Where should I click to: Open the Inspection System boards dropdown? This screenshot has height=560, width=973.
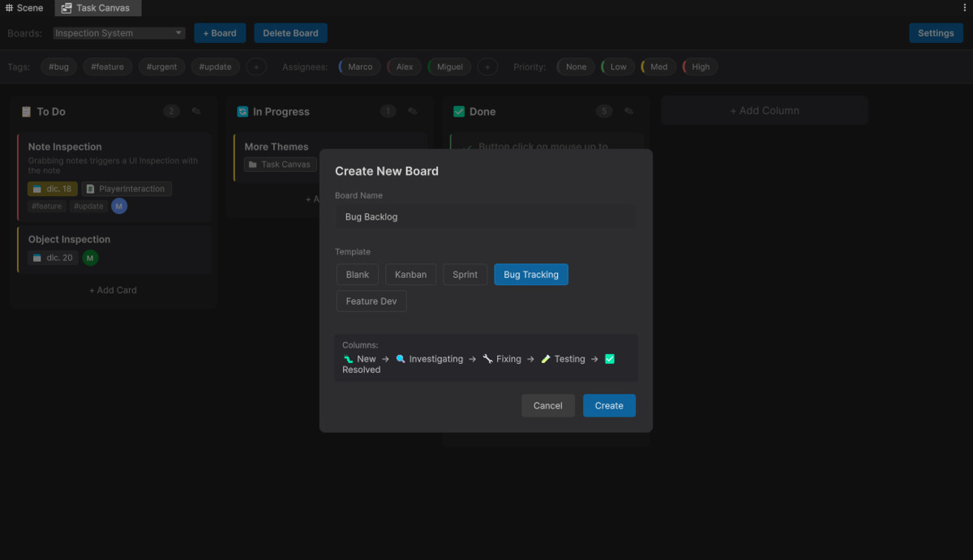(x=118, y=32)
